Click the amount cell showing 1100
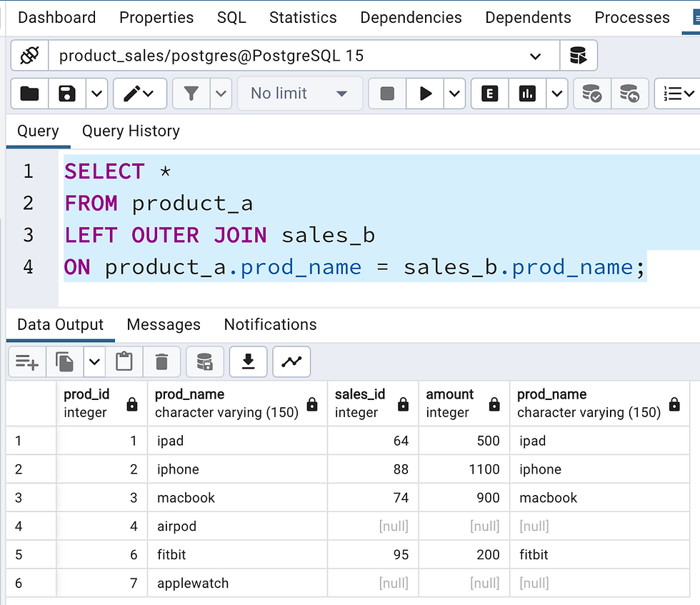 pos(464,469)
